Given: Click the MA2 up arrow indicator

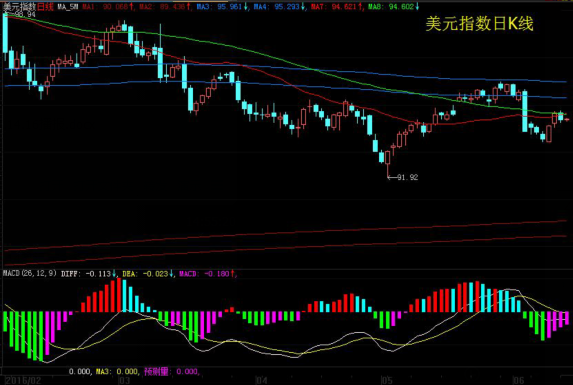Looking at the screenshot, I should (188, 7).
